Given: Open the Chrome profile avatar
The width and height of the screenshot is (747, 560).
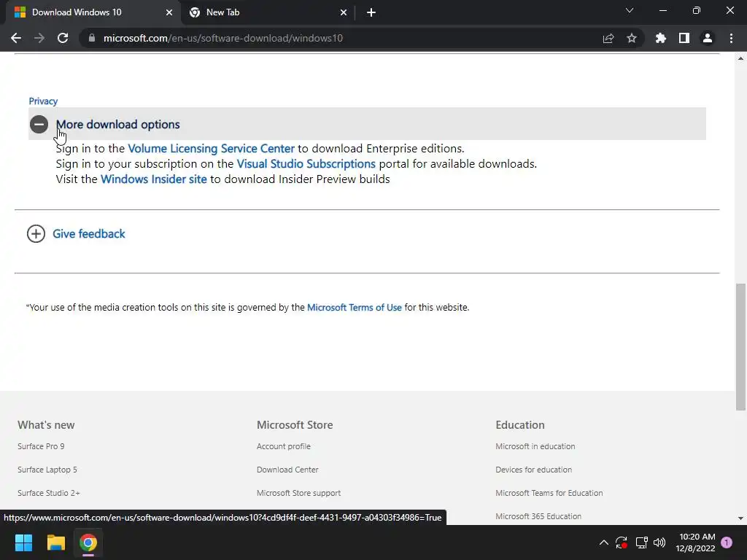Looking at the screenshot, I should (x=708, y=38).
